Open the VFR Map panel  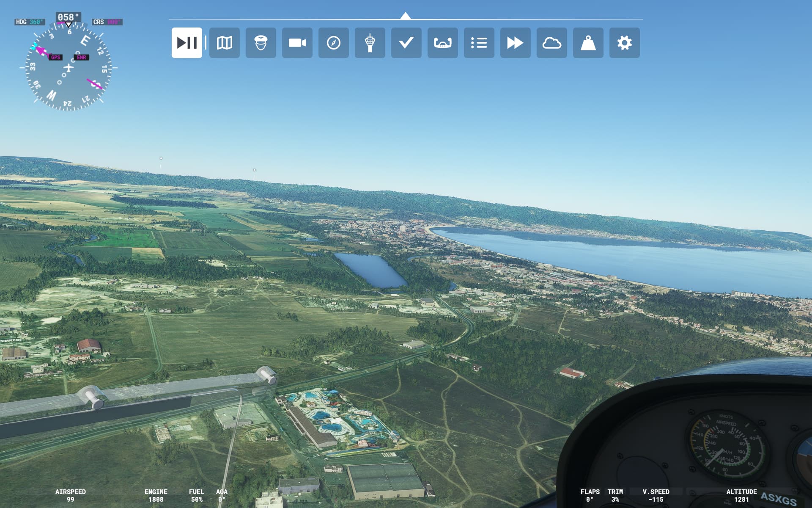[x=224, y=43]
